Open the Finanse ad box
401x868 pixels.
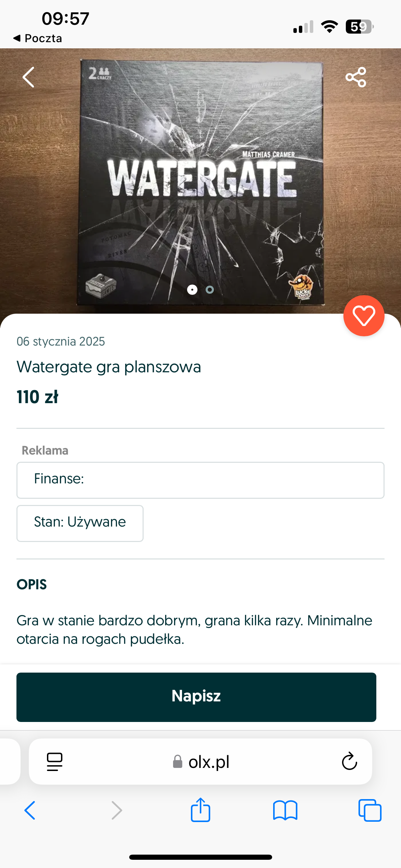(200, 480)
